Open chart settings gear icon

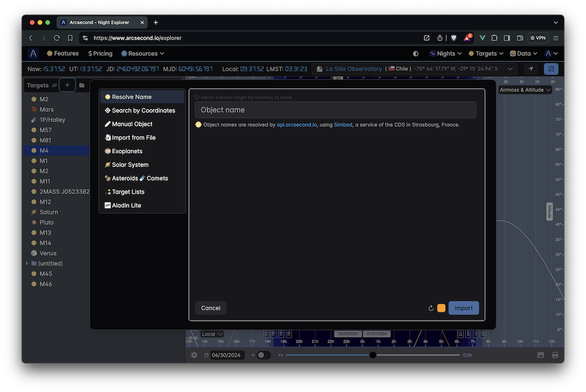point(194,355)
